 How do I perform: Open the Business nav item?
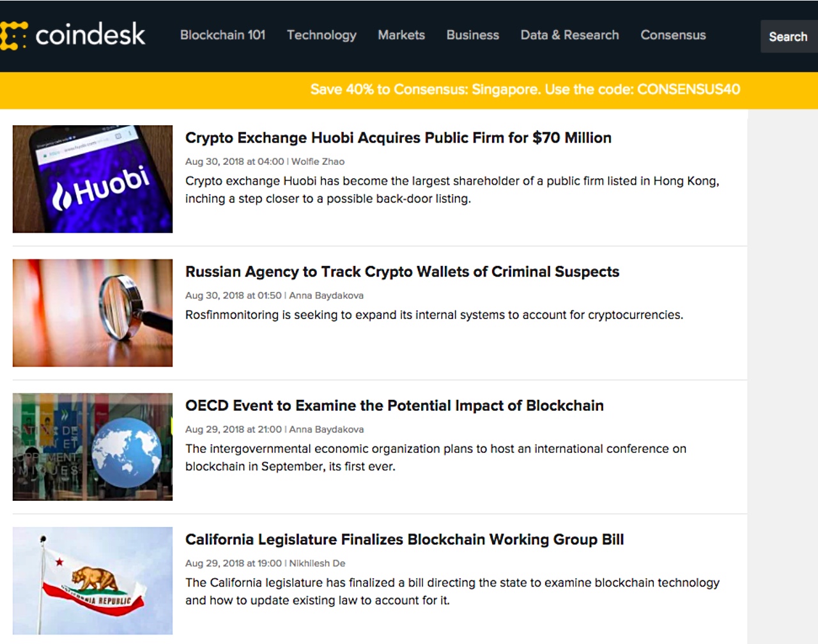tap(473, 35)
